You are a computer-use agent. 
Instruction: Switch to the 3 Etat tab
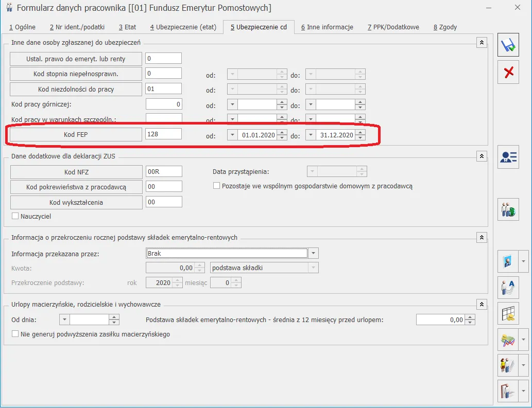tap(128, 27)
